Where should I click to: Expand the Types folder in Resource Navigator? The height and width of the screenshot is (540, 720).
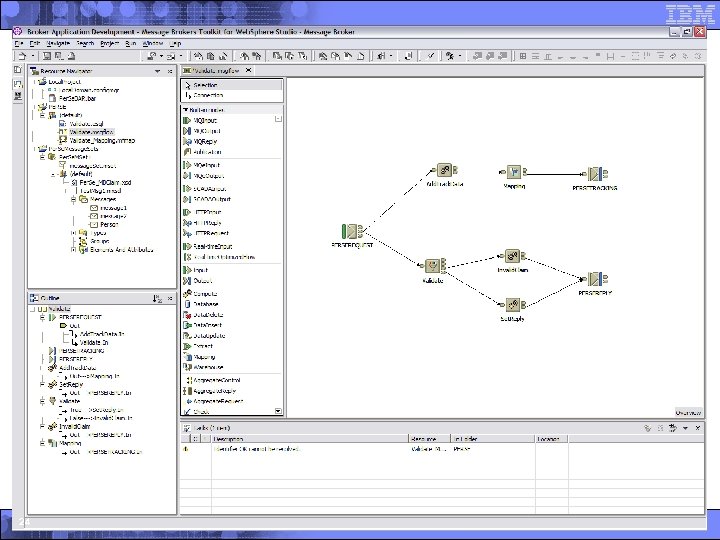(x=73, y=233)
